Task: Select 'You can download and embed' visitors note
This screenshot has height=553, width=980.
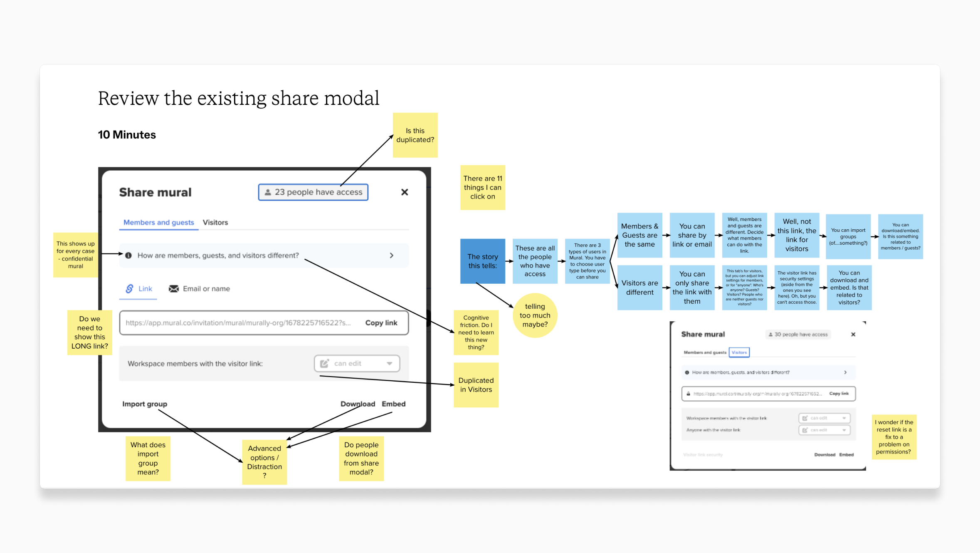Action: coord(849,288)
